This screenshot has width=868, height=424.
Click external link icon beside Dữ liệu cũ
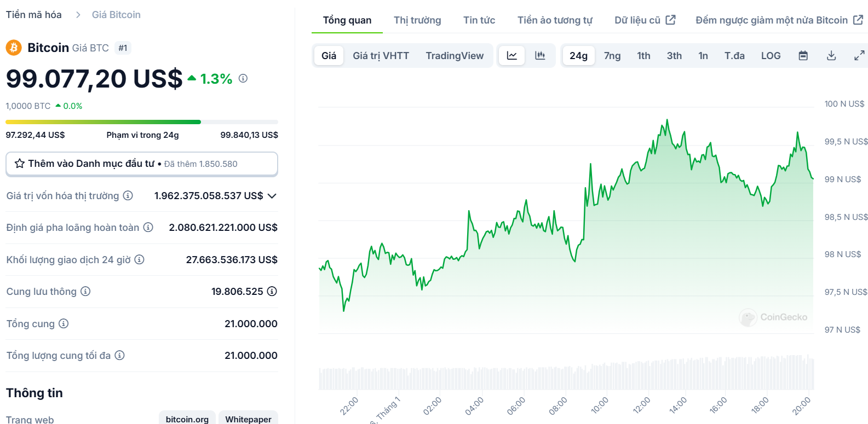[x=670, y=20]
